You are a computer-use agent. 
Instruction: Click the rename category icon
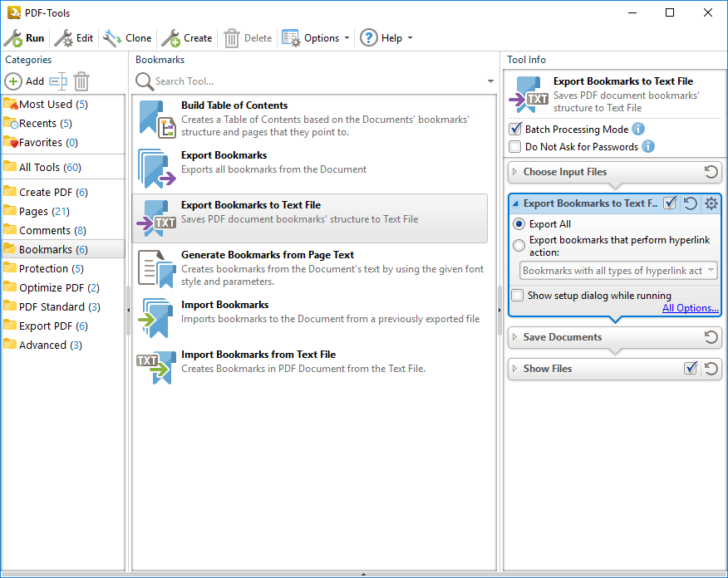(x=57, y=81)
